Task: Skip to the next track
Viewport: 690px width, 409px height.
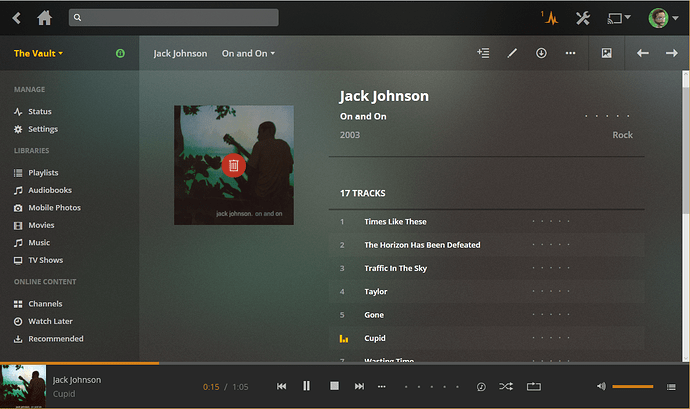Action: (359, 386)
